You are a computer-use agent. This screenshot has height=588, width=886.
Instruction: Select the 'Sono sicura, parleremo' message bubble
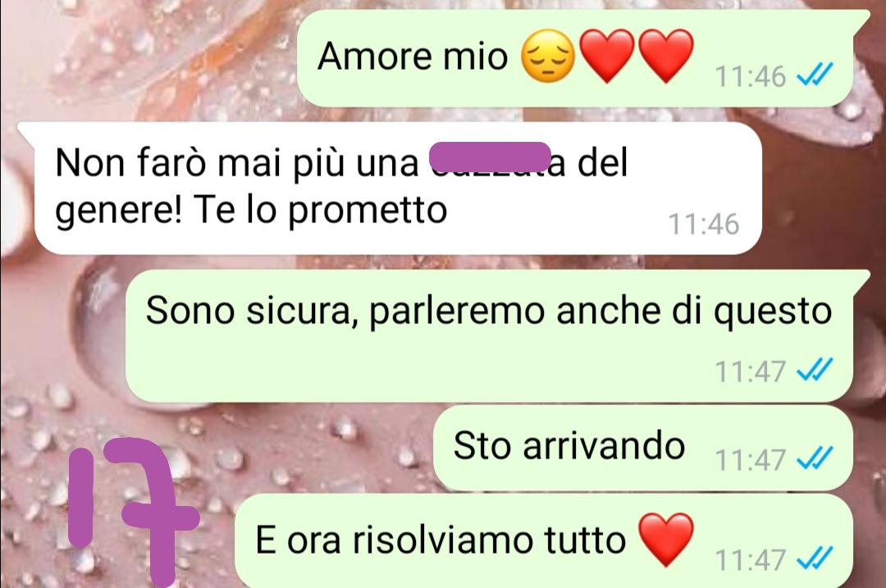click(x=489, y=335)
